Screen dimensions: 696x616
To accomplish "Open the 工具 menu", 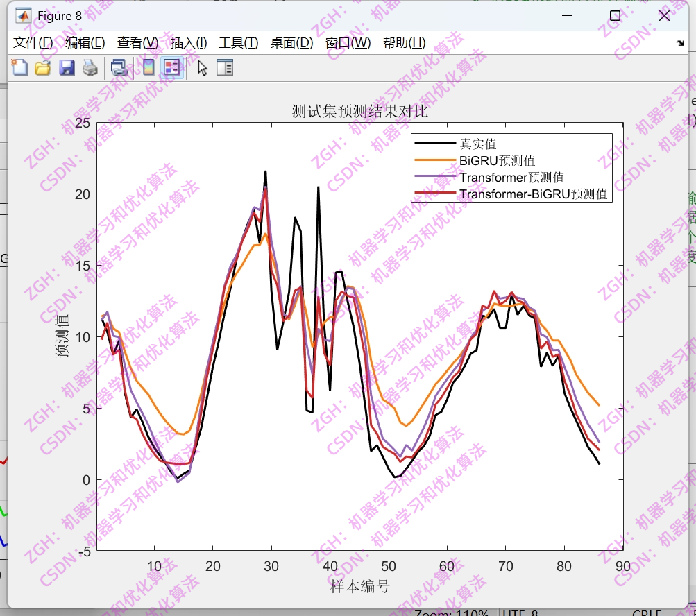I will pos(237,42).
